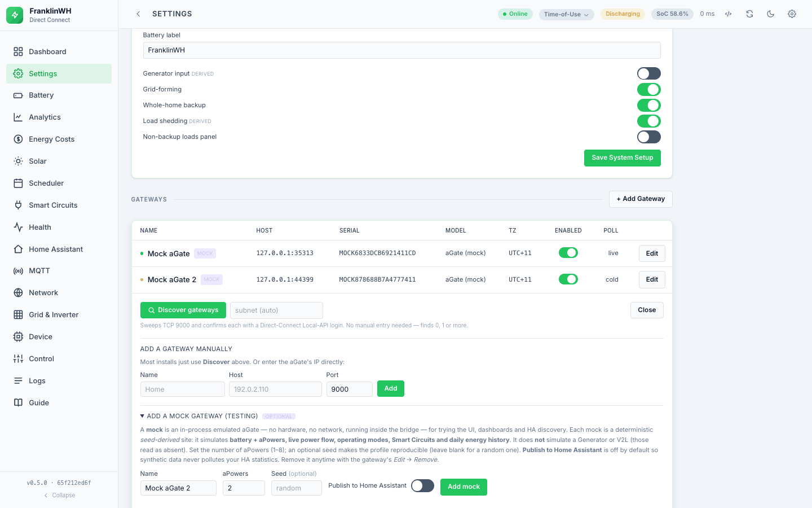Disable the Grid-forming toggle
Screen dimensions: 812x508
click(x=648, y=89)
